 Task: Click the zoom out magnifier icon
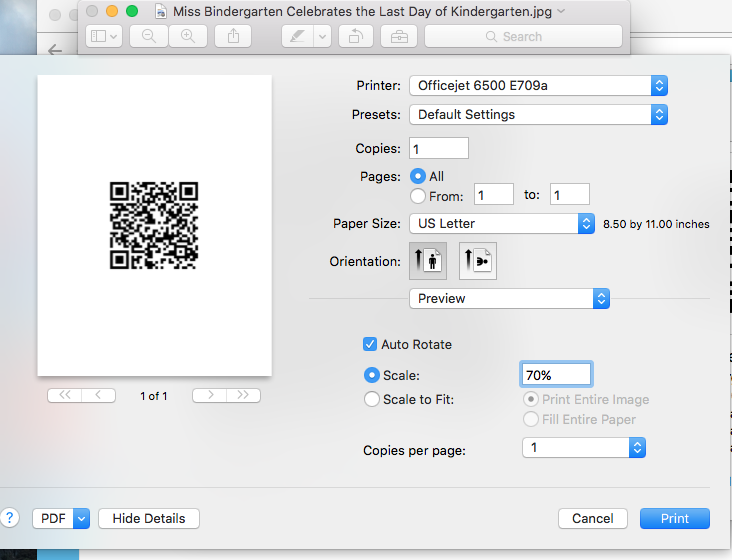click(148, 36)
